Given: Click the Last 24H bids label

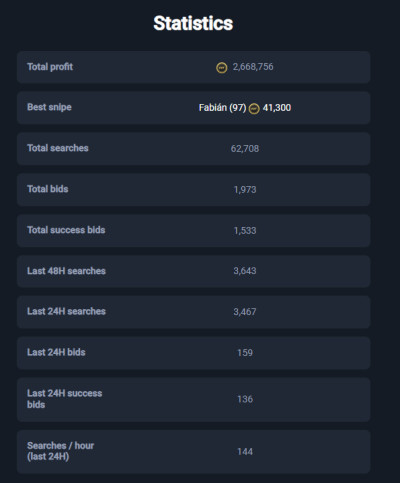Looking at the screenshot, I should (56, 352).
